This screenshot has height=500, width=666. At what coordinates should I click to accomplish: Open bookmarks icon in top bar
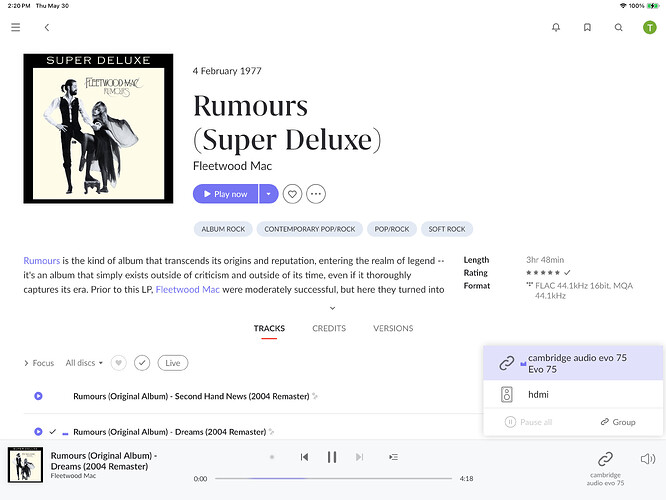(x=587, y=28)
